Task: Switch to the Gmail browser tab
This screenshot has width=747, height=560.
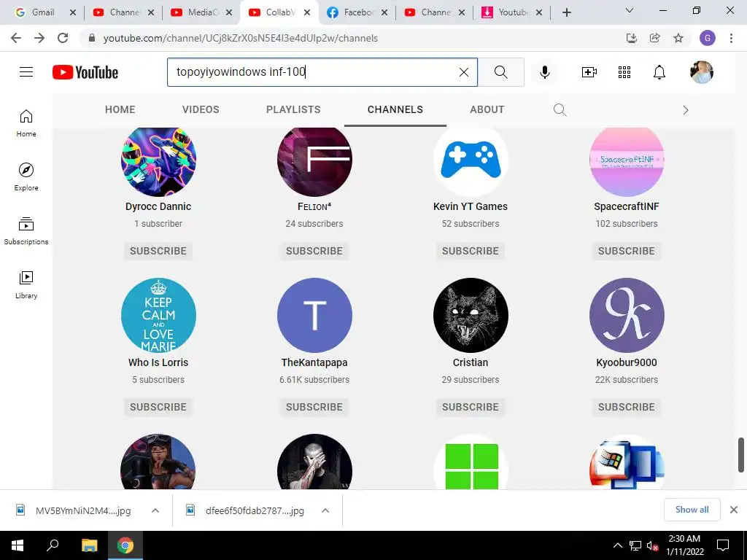Action: [42, 12]
